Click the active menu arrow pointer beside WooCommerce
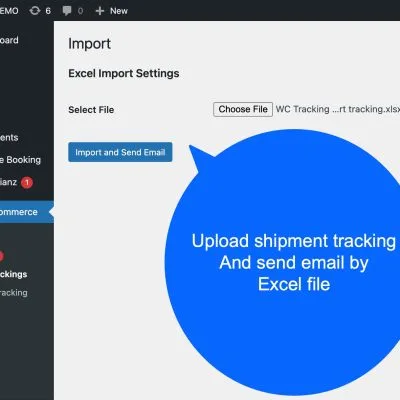This screenshot has height=400, width=400. coord(51,212)
